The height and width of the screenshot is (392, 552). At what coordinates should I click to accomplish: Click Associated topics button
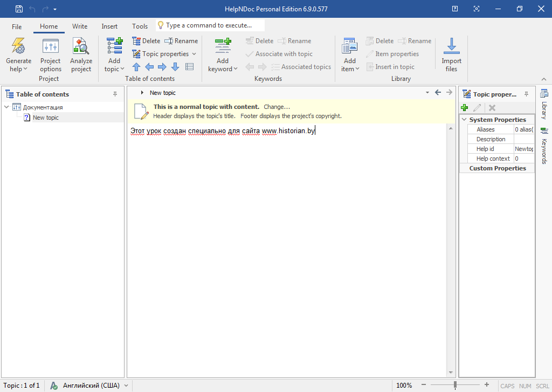click(x=301, y=66)
